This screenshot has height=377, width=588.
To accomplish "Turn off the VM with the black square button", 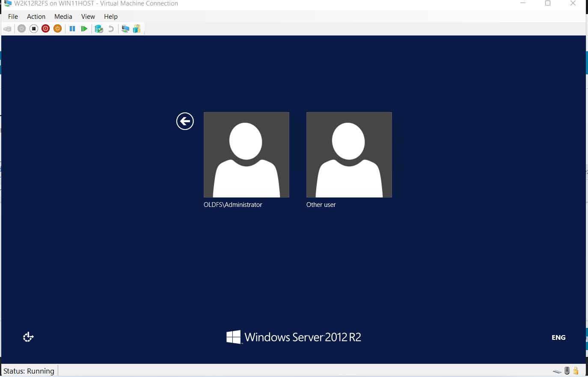I will 34,29.
